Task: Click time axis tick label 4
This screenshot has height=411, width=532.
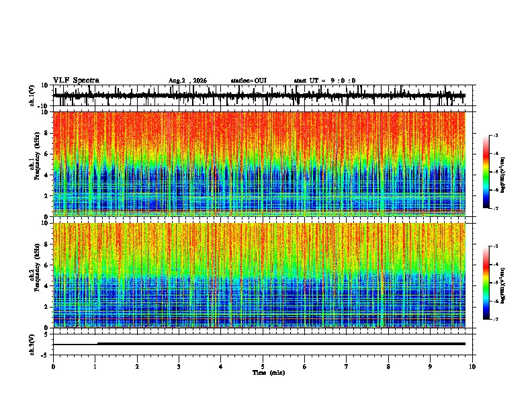Action: [221, 367]
